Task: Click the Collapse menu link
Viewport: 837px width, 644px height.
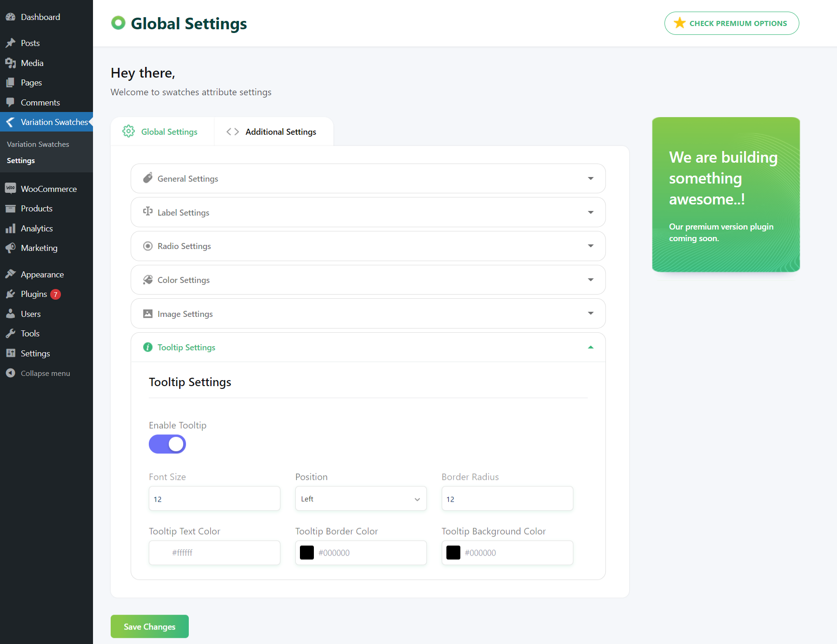Action: coord(46,373)
